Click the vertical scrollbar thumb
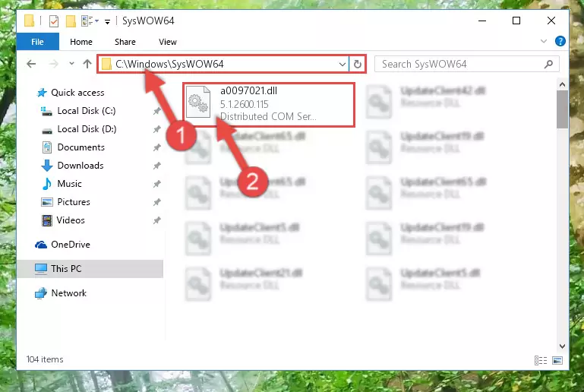 562,109
